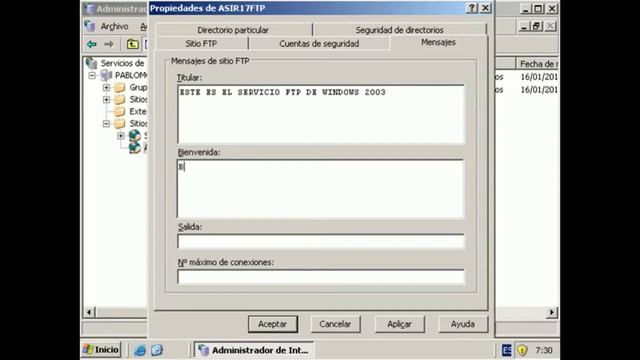Click the forward arrow in toolbar
This screenshot has height=360, width=640.
click(x=109, y=44)
